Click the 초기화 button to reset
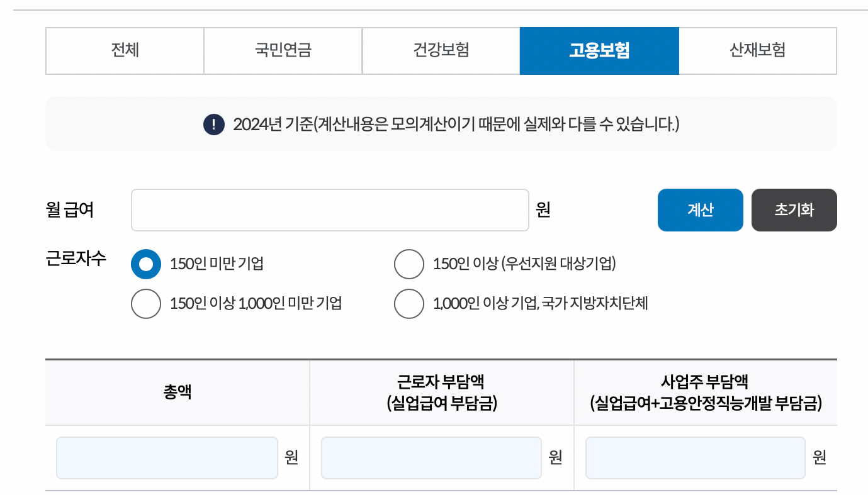Image resolution: width=868 pixels, height=495 pixels. click(794, 209)
